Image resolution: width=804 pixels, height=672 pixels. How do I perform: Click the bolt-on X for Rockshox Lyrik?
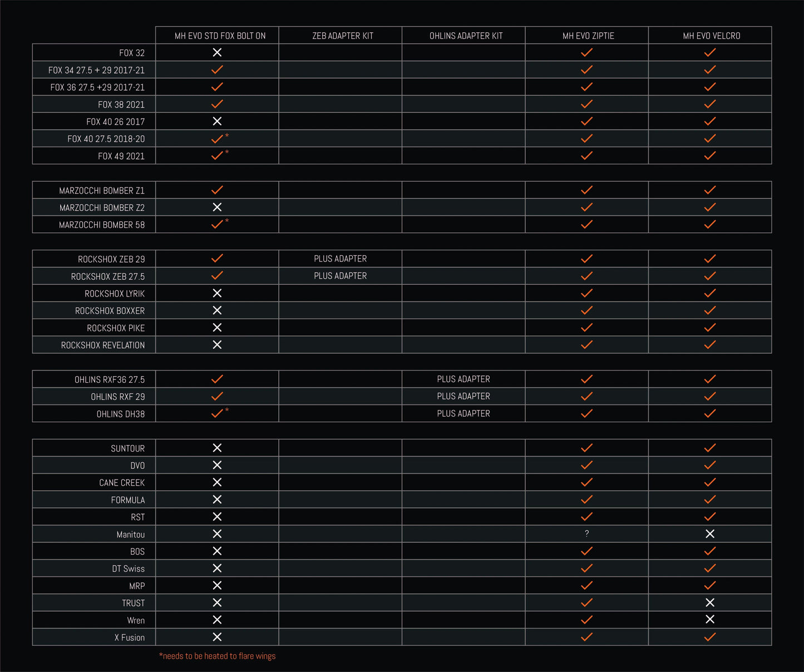pos(217,293)
